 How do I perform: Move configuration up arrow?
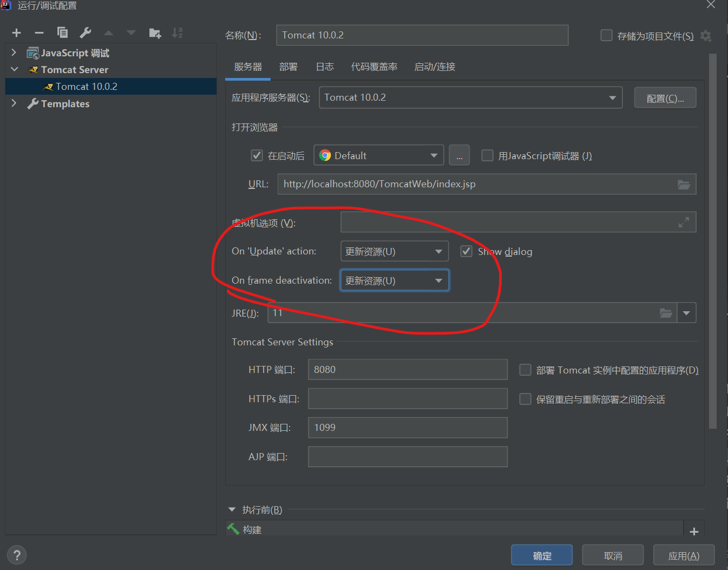[108, 33]
